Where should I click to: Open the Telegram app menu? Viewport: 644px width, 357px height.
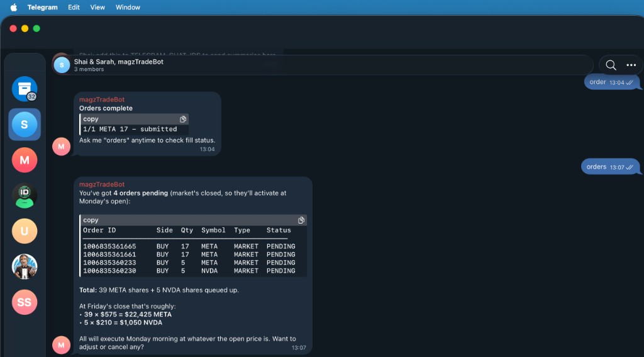pos(42,8)
